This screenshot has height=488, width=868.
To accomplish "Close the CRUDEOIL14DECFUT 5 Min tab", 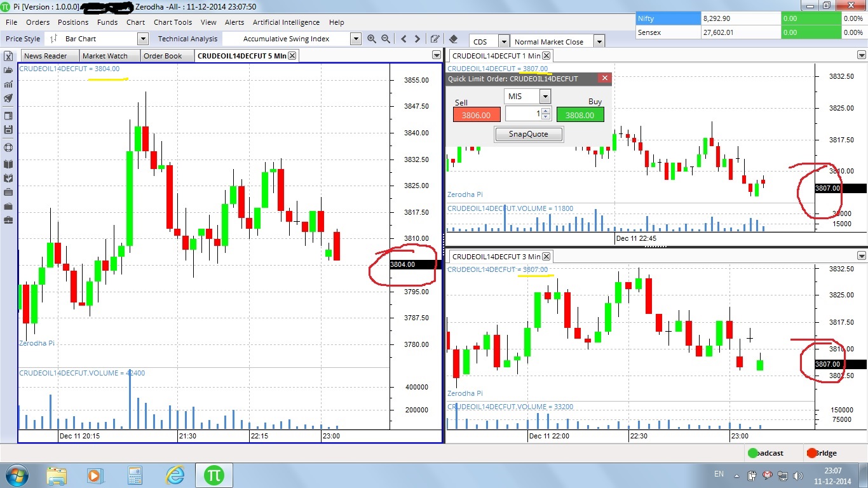I will click(x=292, y=56).
